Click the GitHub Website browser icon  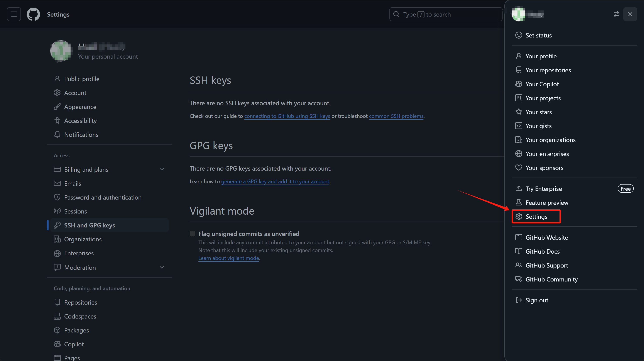(x=519, y=237)
